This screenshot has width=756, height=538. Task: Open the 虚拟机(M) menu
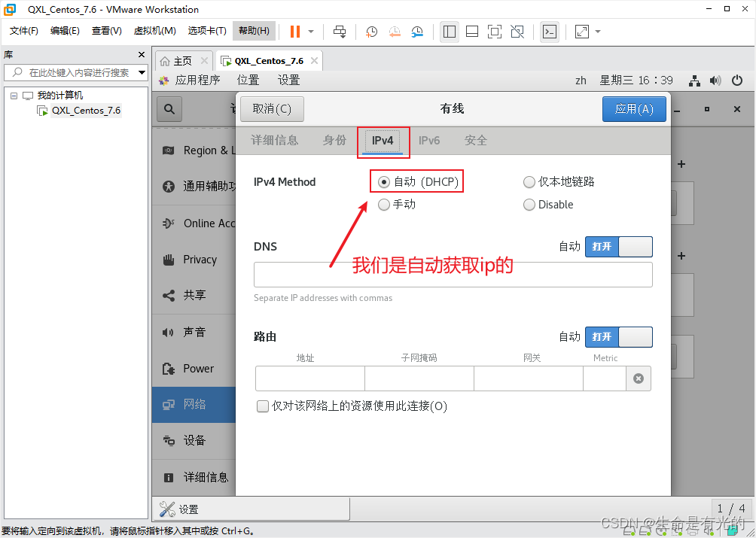click(x=154, y=31)
